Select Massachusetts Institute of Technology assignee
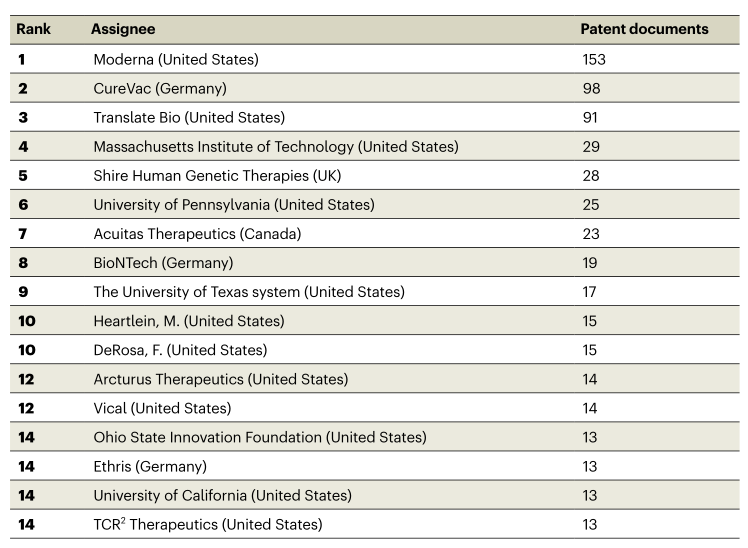 (275, 147)
